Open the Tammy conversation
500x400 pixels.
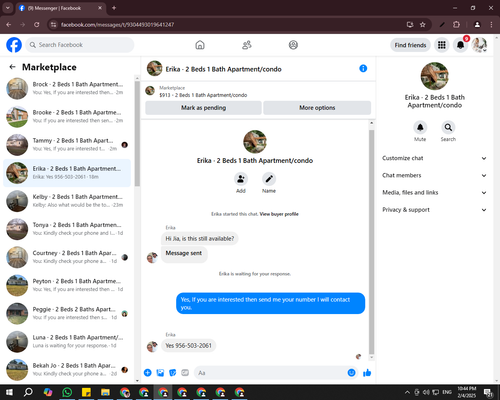(x=67, y=145)
